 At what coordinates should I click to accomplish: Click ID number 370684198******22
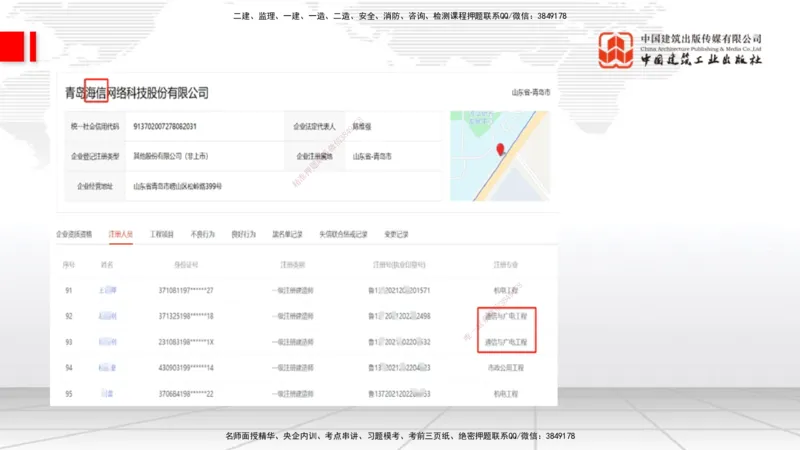[186, 393]
